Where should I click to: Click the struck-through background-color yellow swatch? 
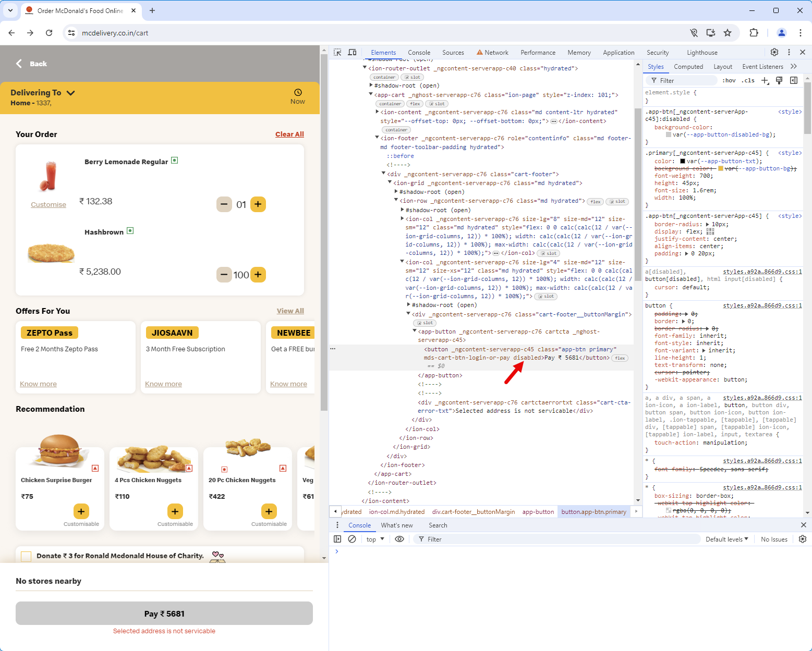pyautogui.click(x=721, y=168)
